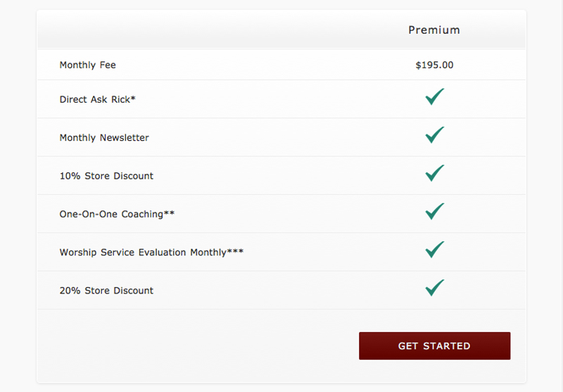Click the 10% Store Discount checkmark
The width and height of the screenshot is (563, 392).
[435, 173]
